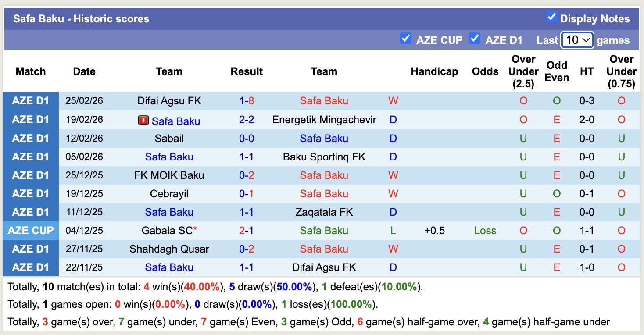Click the 1-8 result link

[247, 100]
